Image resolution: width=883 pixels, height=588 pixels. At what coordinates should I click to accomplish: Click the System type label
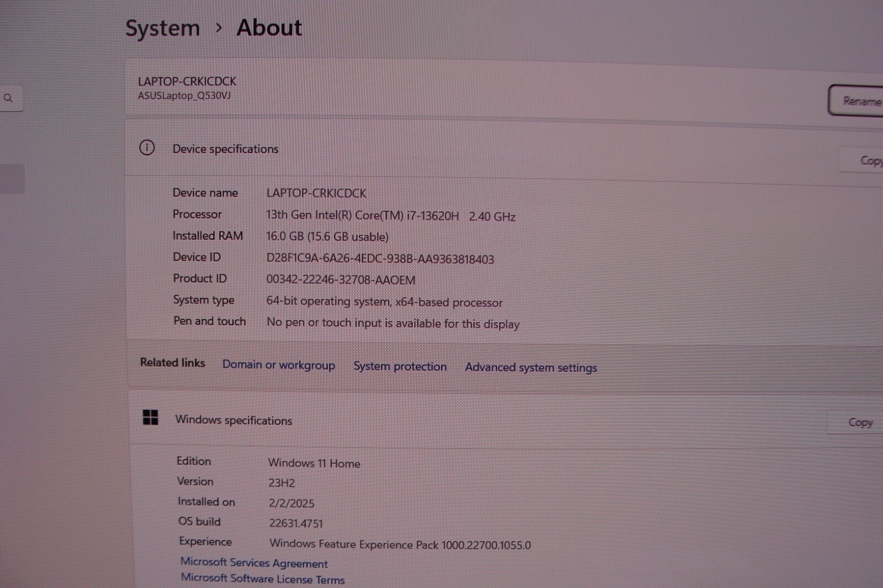coord(204,300)
